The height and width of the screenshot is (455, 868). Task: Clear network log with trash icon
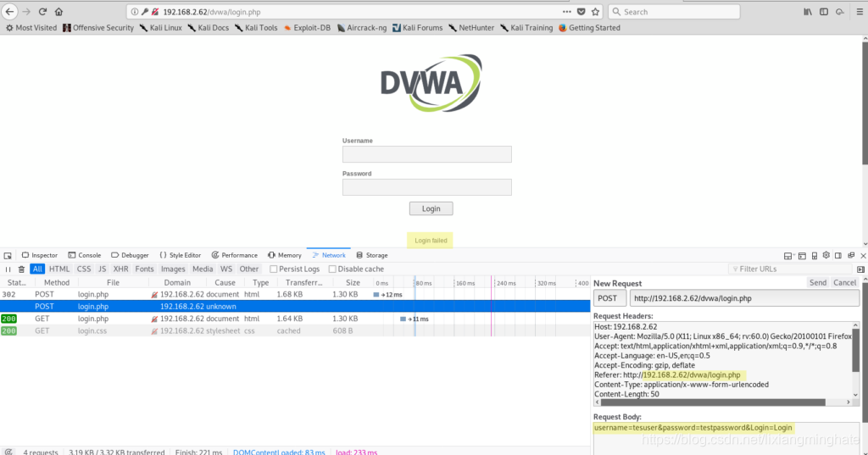click(x=21, y=269)
